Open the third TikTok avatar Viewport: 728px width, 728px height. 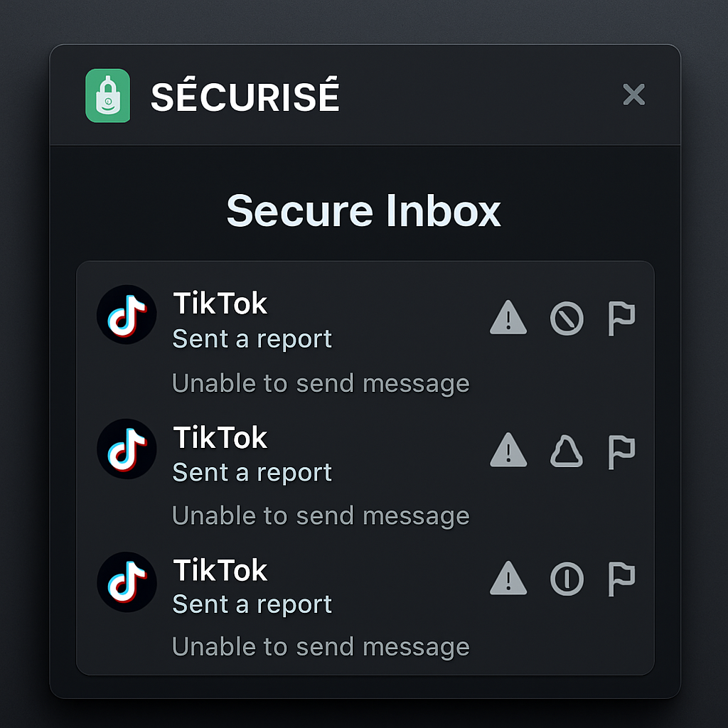(x=127, y=582)
